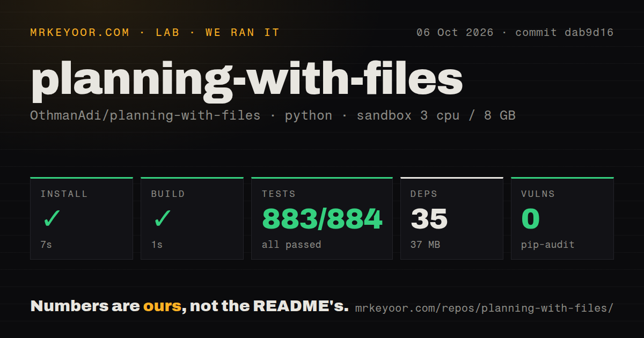
Task: Open the mrkeyoor.com/repos/planning-with-files/ URL
Action: [484, 308]
